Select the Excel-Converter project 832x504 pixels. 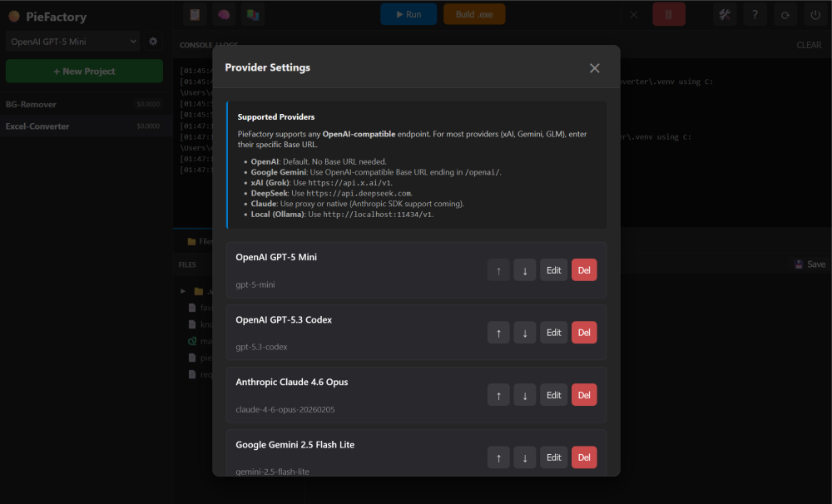click(x=37, y=126)
